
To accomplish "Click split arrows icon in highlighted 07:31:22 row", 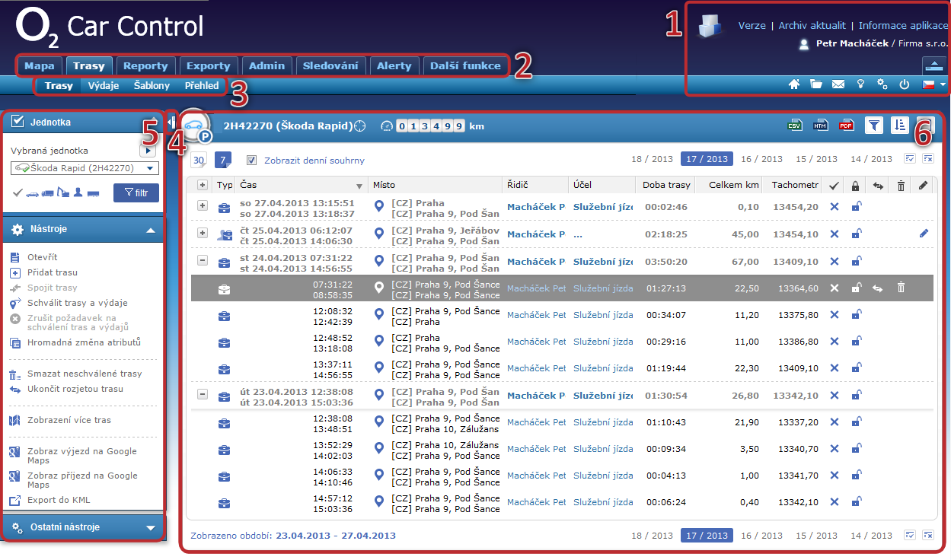I will click(x=877, y=288).
